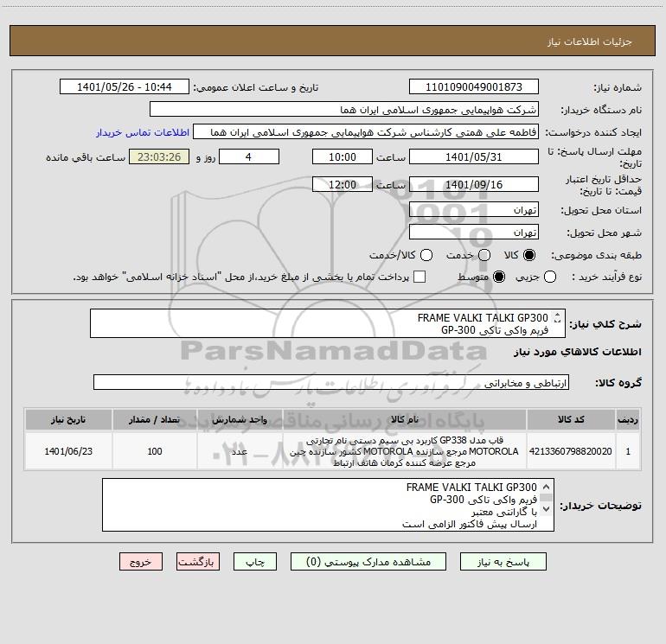Click the price validity date field 1401/09/16
The image size is (666, 644).
tap(474, 184)
